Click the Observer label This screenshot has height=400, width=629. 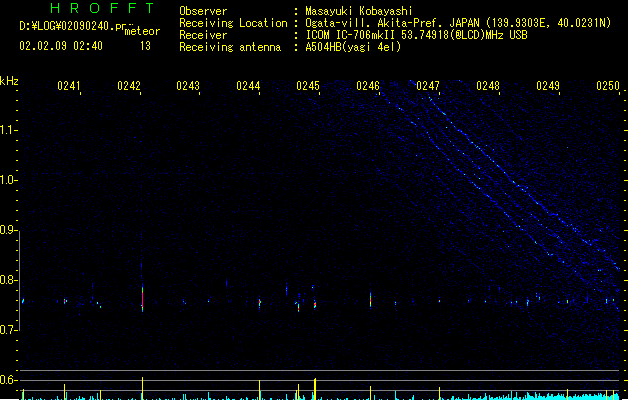click(203, 11)
